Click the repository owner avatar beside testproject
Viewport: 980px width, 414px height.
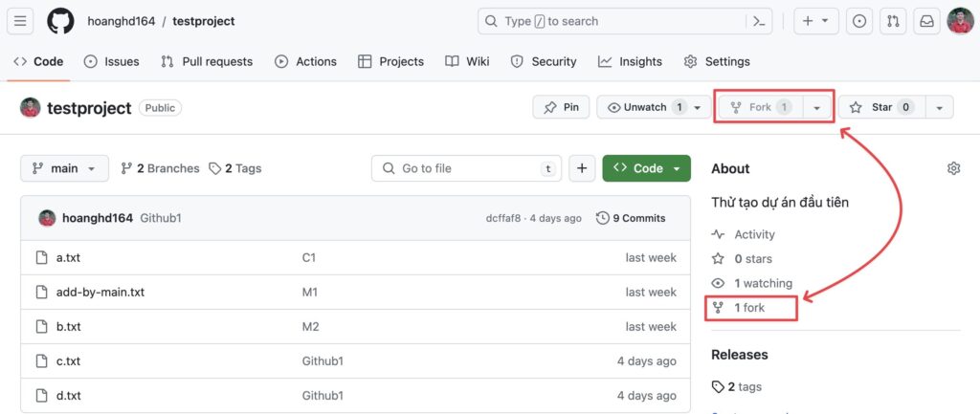tap(30, 107)
